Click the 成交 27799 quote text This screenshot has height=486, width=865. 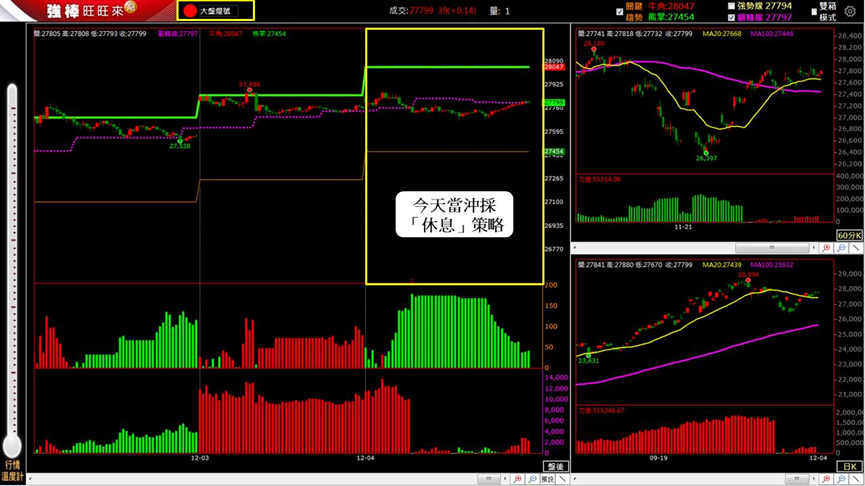432,10
